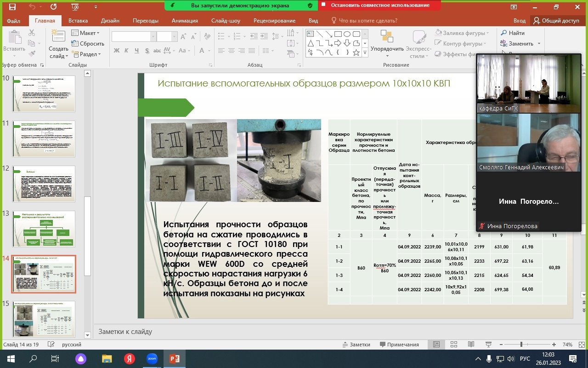
Task: Toggle justify text alignment
Action: [x=252, y=51]
